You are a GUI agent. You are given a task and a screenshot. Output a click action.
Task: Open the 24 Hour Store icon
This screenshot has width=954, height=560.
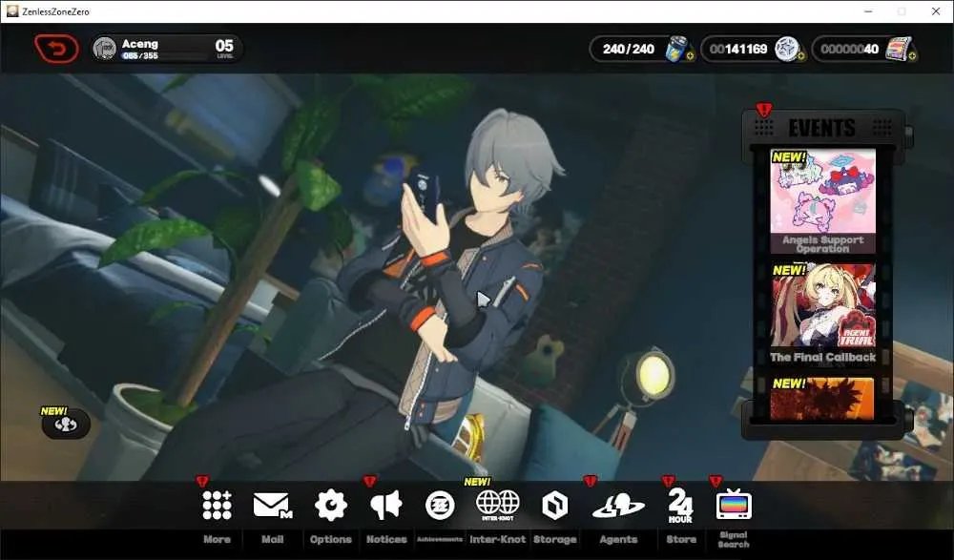tap(680, 506)
